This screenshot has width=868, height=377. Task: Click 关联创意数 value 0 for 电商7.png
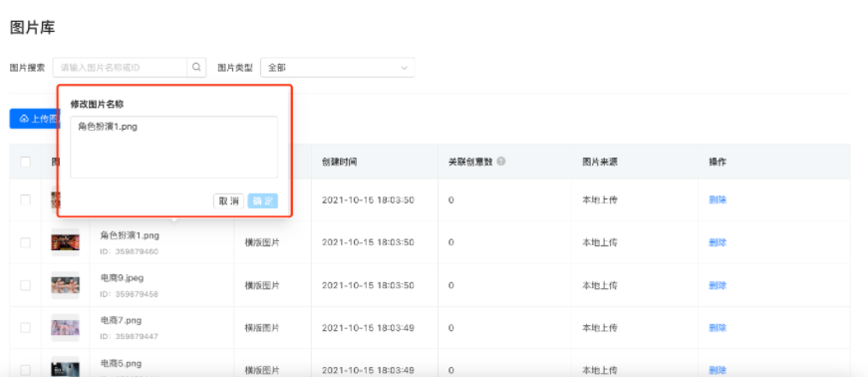pyautogui.click(x=451, y=328)
